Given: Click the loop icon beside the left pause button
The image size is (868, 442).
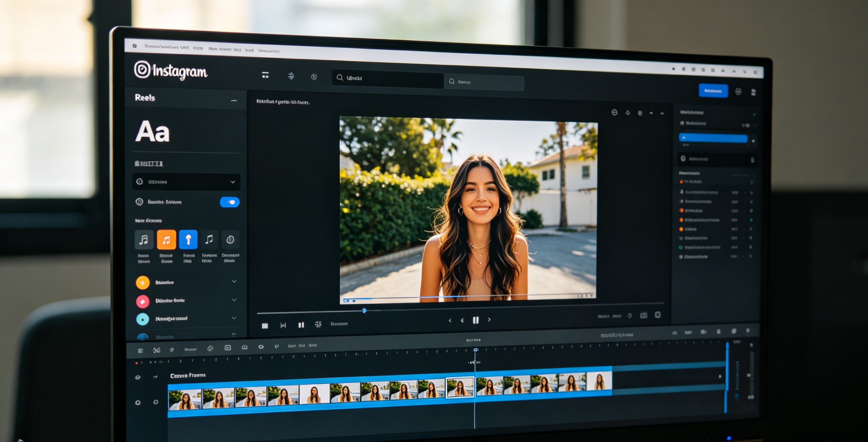Looking at the screenshot, I should (318, 324).
